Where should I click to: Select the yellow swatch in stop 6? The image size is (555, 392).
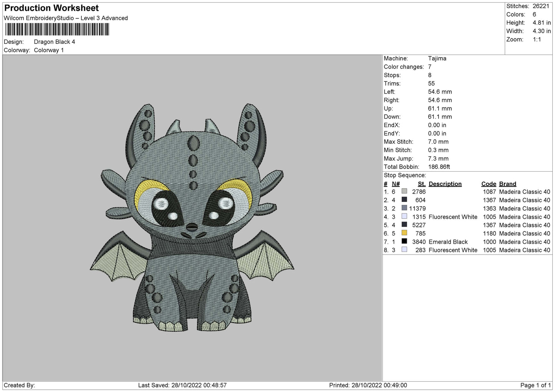pyautogui.click(x=404, y=233)
